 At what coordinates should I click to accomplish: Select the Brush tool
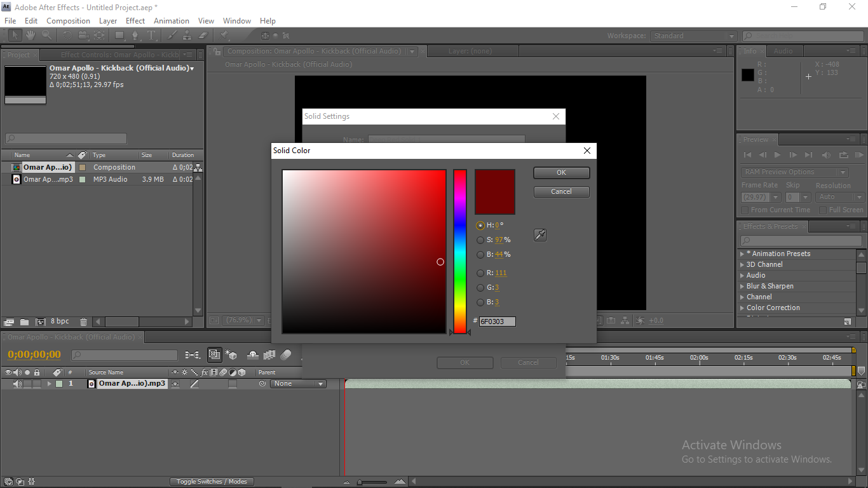point(171,36)
